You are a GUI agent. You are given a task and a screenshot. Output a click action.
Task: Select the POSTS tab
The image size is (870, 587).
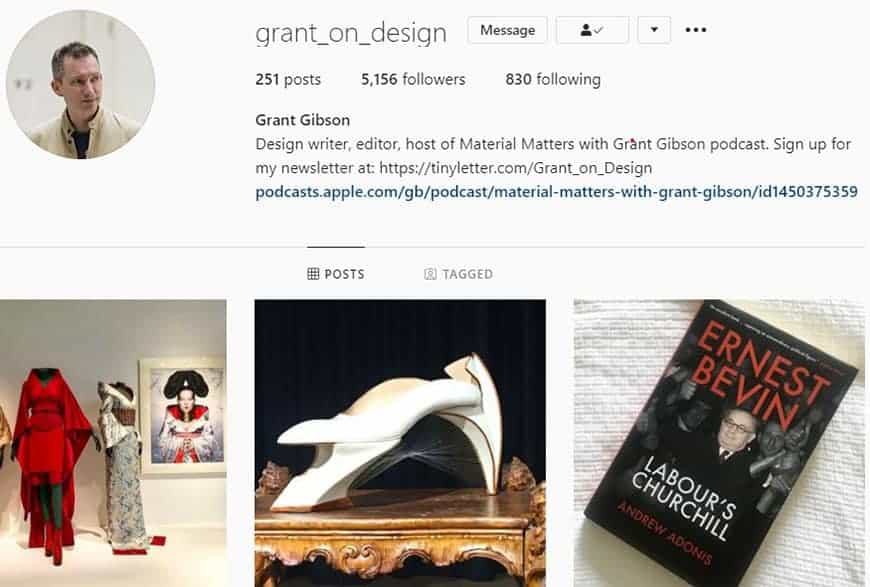(x=336, y=274)
